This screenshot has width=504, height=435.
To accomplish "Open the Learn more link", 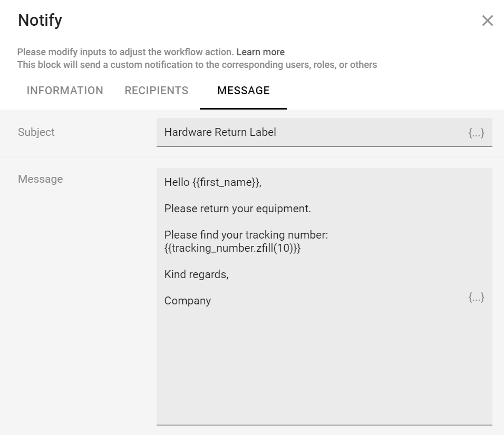I will (260, 52).
